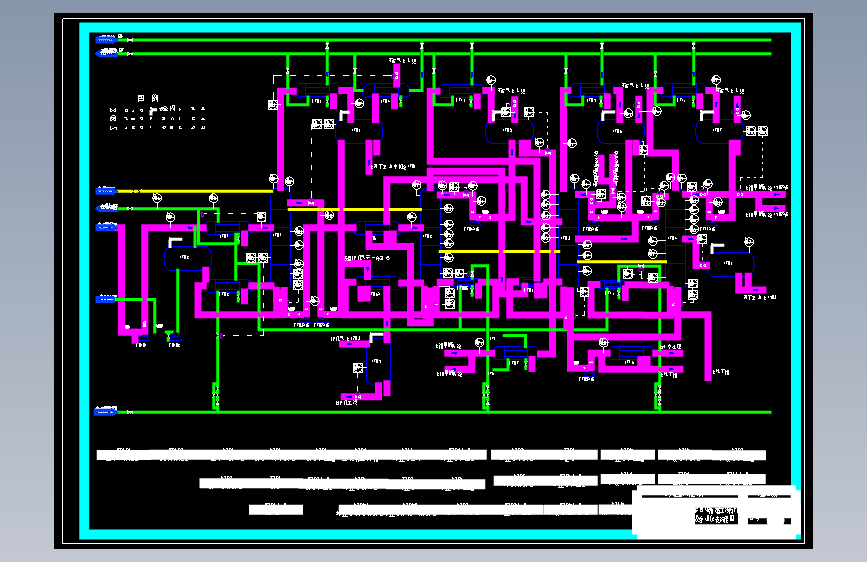Select the blue flow tag on the bottom green header line
867x562 pixels.
(106, 412)
